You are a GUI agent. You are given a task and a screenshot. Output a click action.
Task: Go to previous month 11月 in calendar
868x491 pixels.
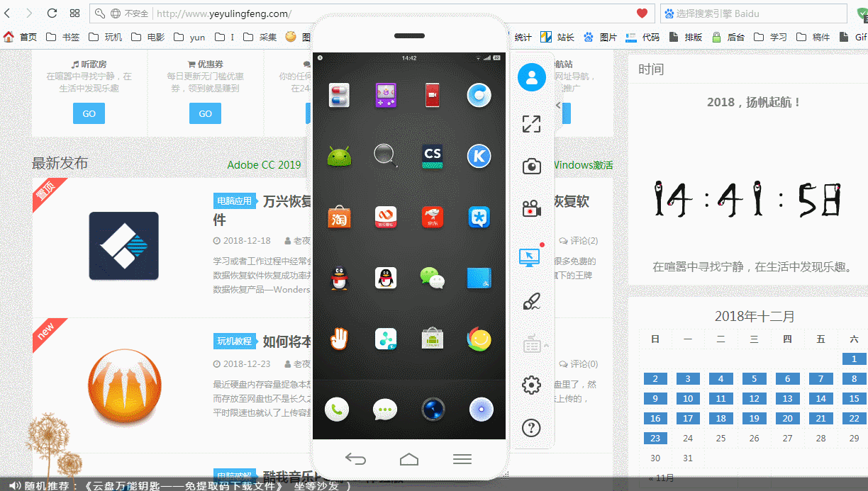[x=661, y=478]
